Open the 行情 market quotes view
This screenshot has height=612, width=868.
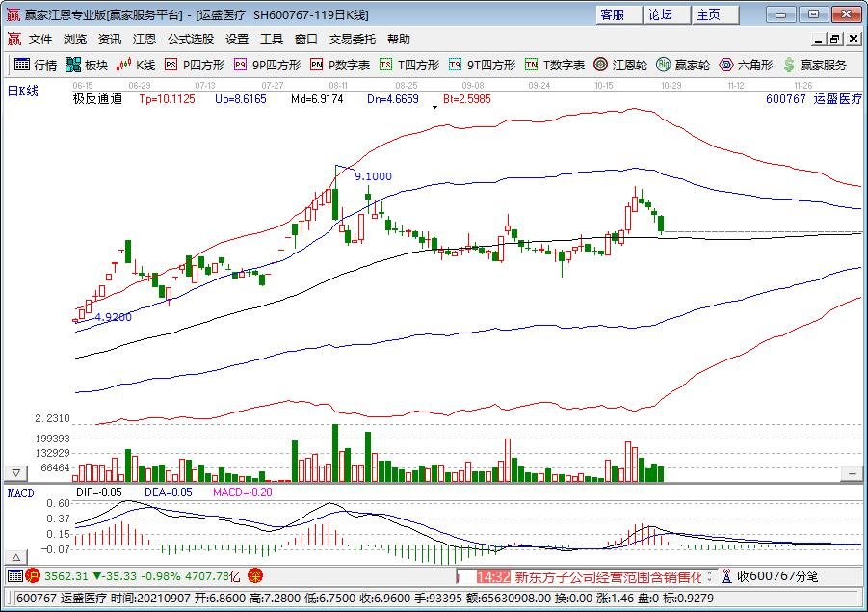coord(36,66)
